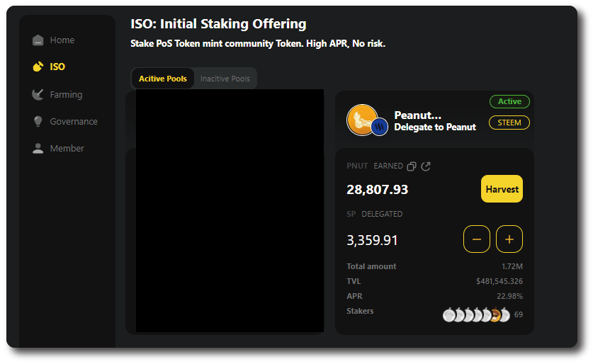This screenshot has height=364, width=593.
Task: Go to Governance in the sidebar
Action: coord(74,122)
